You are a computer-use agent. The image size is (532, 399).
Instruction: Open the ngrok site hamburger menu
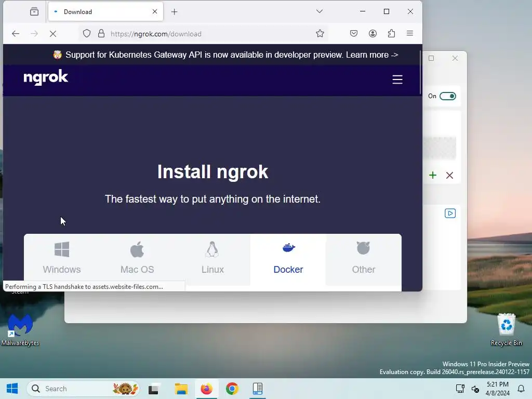click(x=397, y=79)
